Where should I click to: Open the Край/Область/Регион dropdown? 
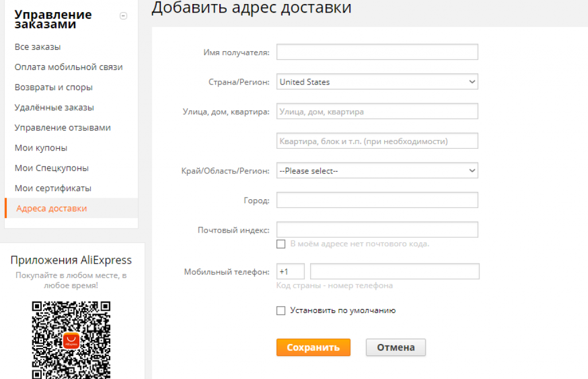[377, 171]
